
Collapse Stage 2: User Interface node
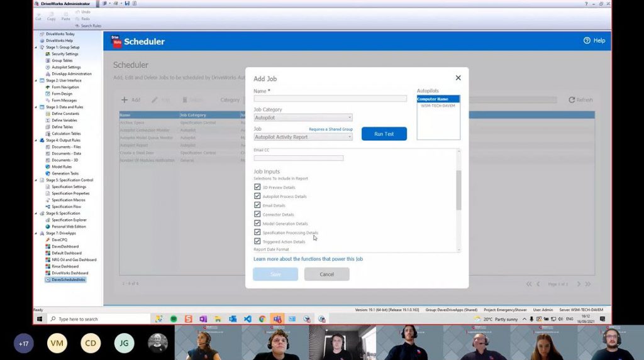(x=36, y=80)
